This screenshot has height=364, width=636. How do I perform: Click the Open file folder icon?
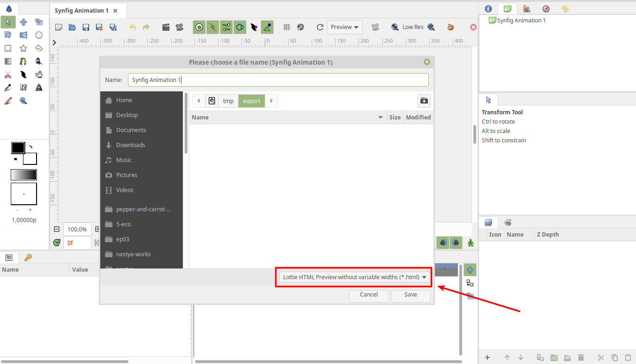pyautogui.click(x=72, y=27)
